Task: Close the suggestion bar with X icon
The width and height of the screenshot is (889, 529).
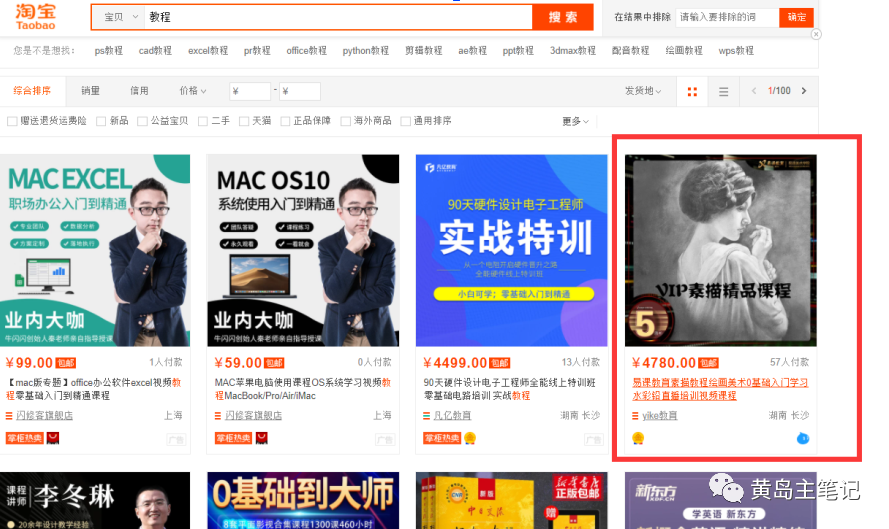Action: click(816, 34)
